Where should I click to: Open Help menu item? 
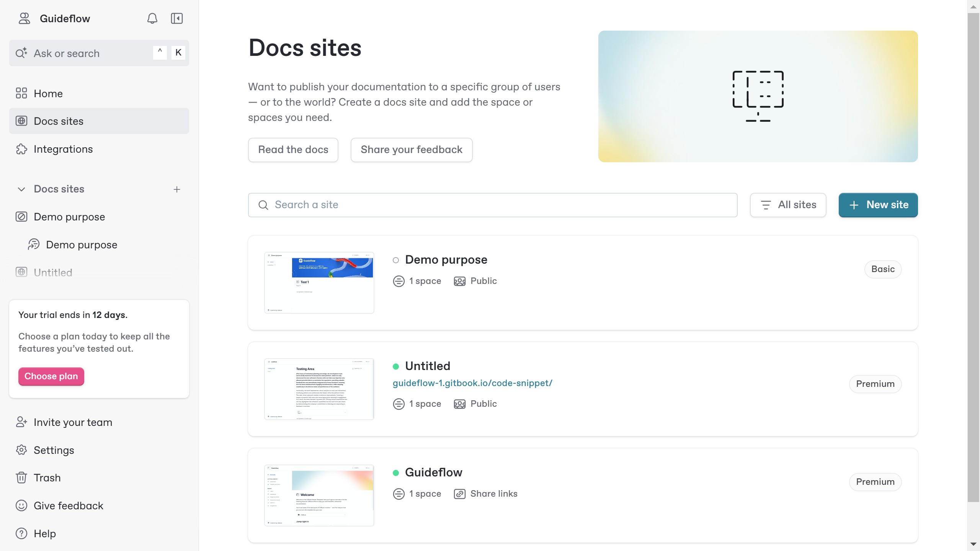click(99, 533)
